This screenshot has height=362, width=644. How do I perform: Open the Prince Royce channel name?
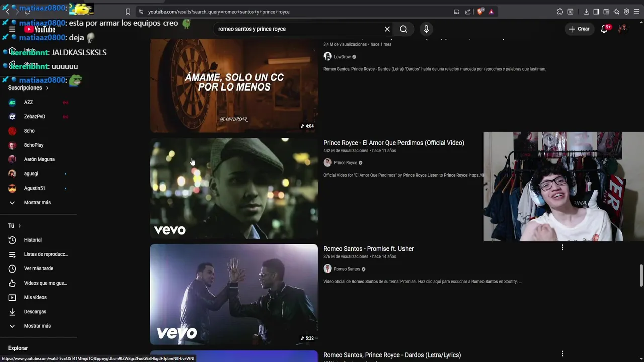click(x=345, y=163)
